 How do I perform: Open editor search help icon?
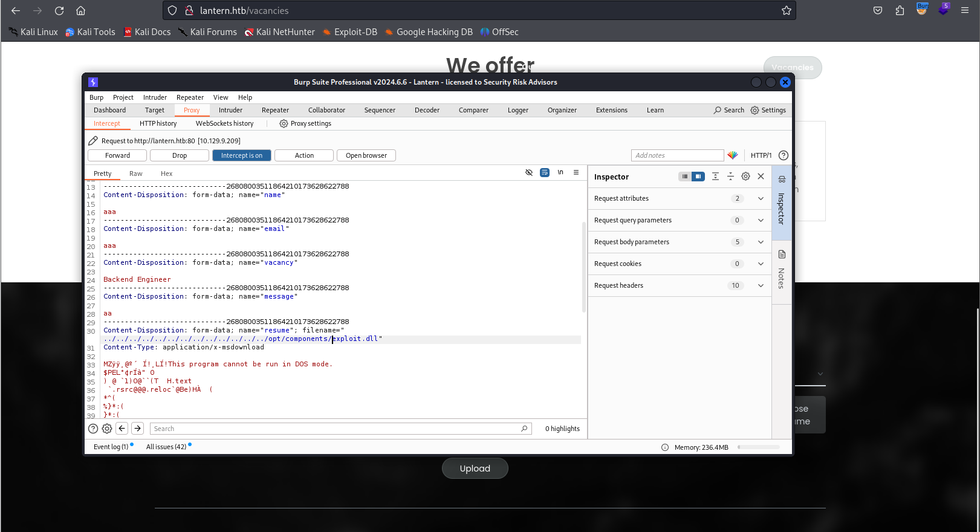click(93, 429)
